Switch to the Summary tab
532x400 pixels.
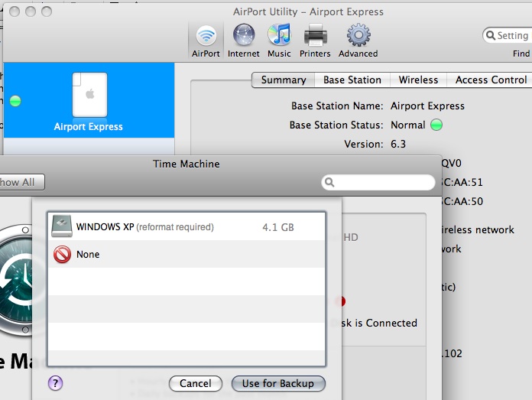284,80
